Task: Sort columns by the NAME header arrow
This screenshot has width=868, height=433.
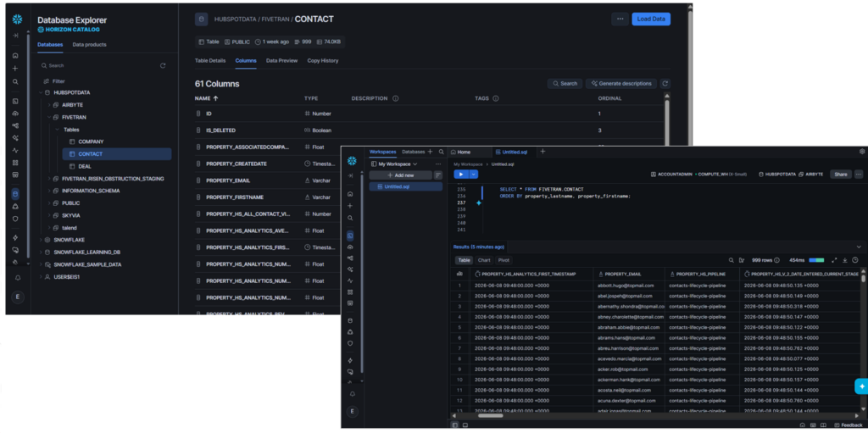Action: pyautogui.click(x=215, y=98)
